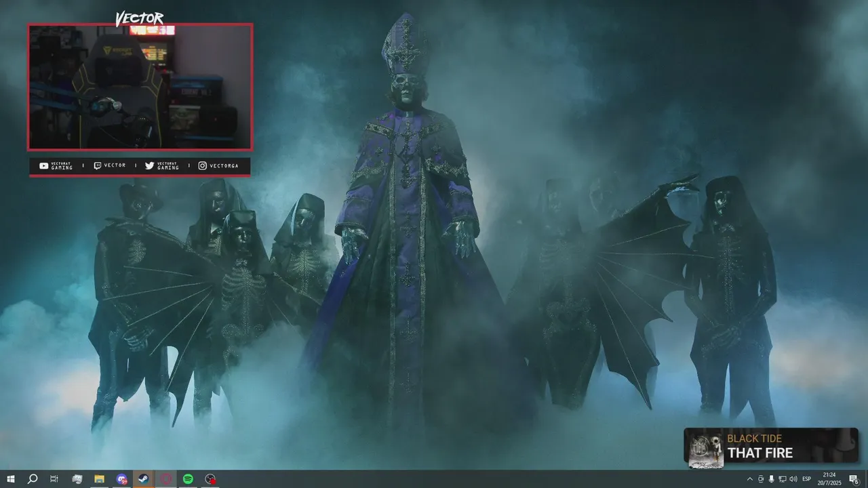Open OBS Studio recording icon in taskbar

tap(210, 479)
